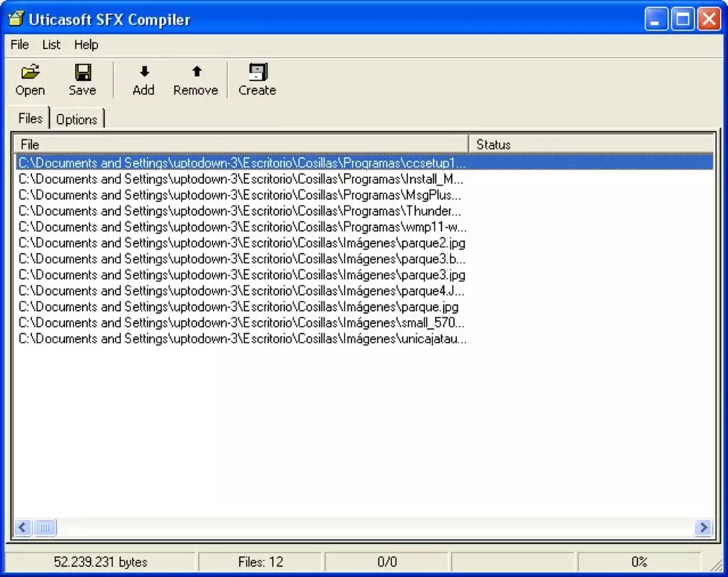
Task: Sort by the File column header
Action: click(x=241, y=144)
